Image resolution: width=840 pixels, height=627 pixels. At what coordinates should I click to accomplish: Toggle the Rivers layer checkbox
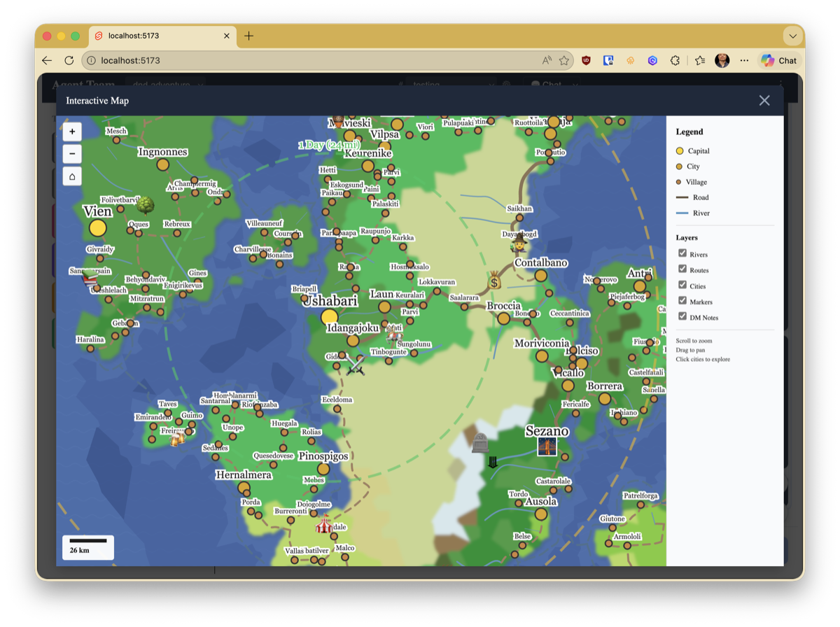(682, 253)
